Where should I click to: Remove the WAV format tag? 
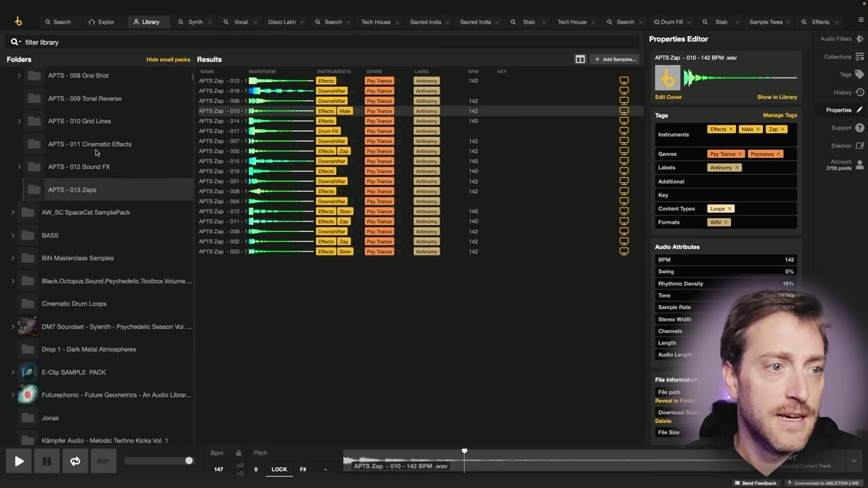pyautogui.click(x=725, y=222)
